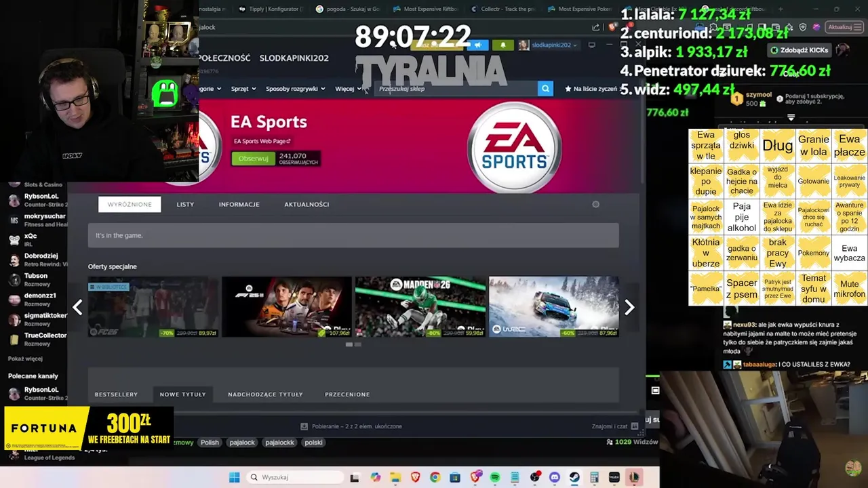Open the publisher page settings gear

click(595, 204)
